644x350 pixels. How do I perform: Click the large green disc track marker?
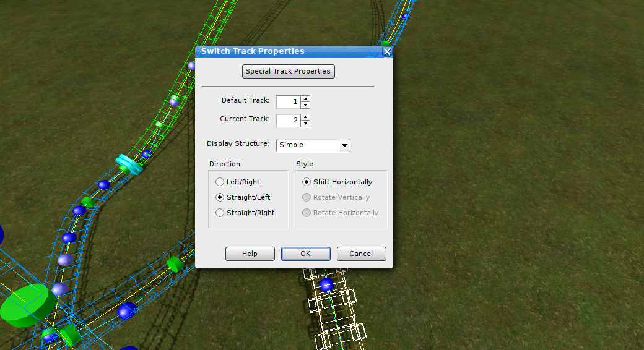(x=26, y=304)
